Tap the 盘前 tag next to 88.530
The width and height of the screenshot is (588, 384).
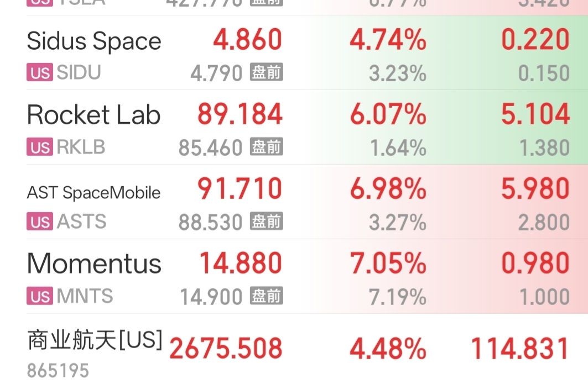tap(267, 222)
